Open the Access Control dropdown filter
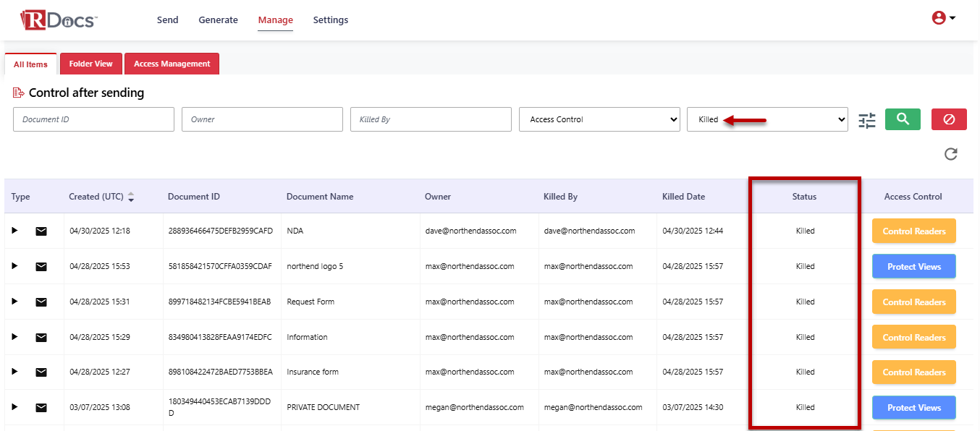This screenshot has width=980, height=431. tap(599, 119)
